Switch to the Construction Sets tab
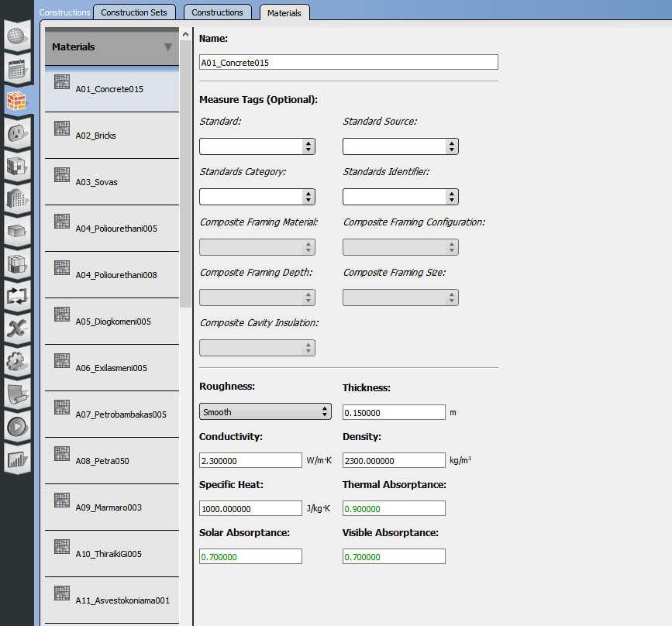Screen dimensions: 672x626 (134, 12)
